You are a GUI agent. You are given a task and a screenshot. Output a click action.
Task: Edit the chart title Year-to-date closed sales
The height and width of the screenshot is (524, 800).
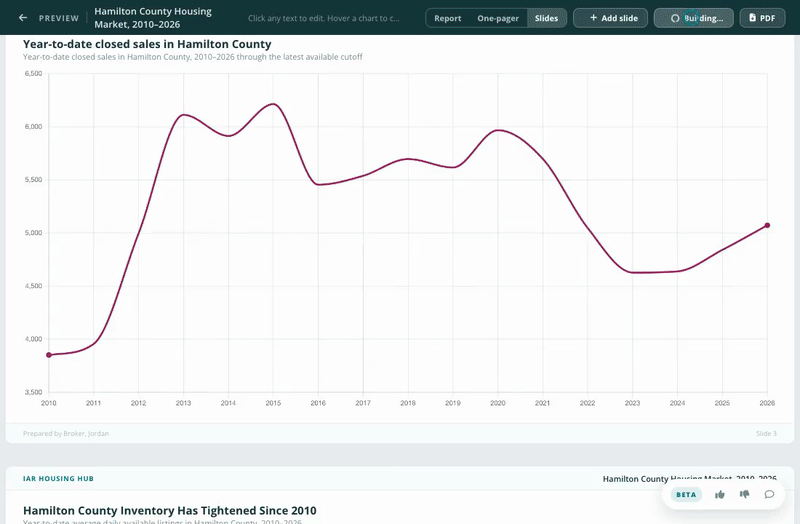[147, 44]
